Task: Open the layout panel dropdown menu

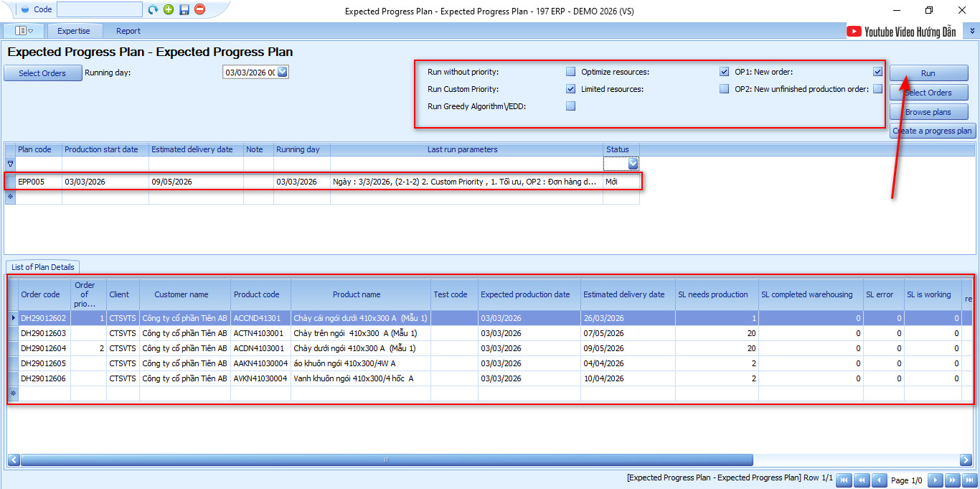Action: click(x=25, y=31)
